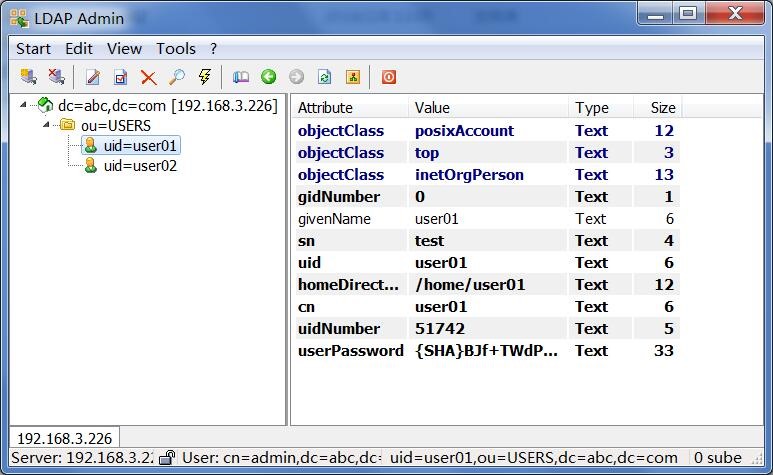Click the red power icon in toolbar
The width and height of the screenshot is (773, 475).
coord(388,77)
